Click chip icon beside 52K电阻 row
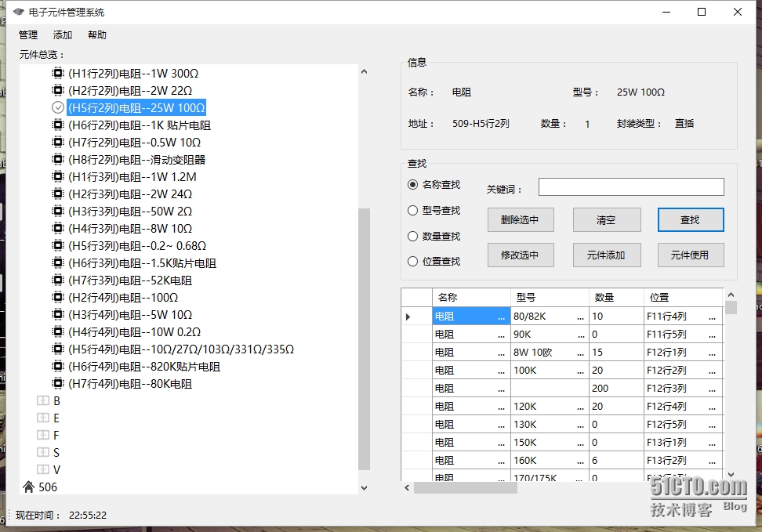The height and width of the screenshot is (532, 762). pos(58,280)
